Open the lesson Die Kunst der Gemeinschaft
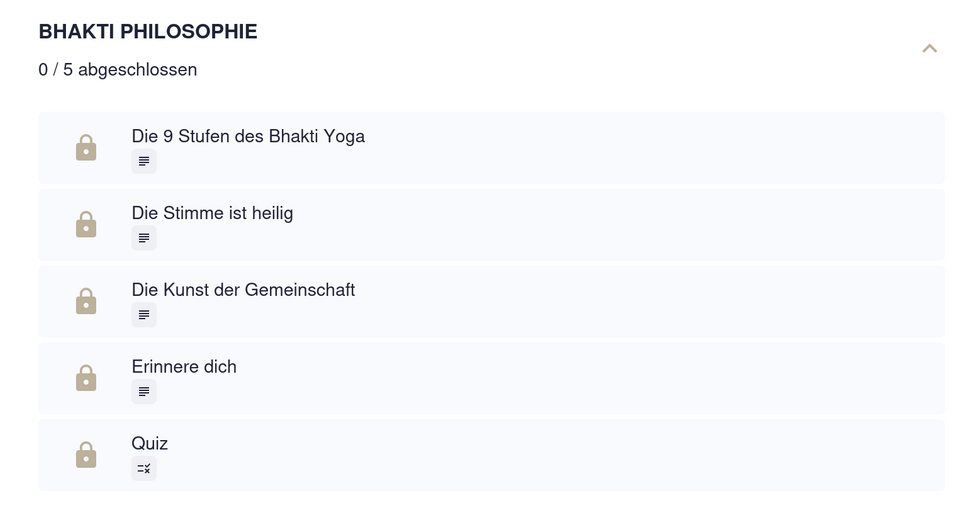The width and height of the screenshot is (980, 515). [243, 290]
